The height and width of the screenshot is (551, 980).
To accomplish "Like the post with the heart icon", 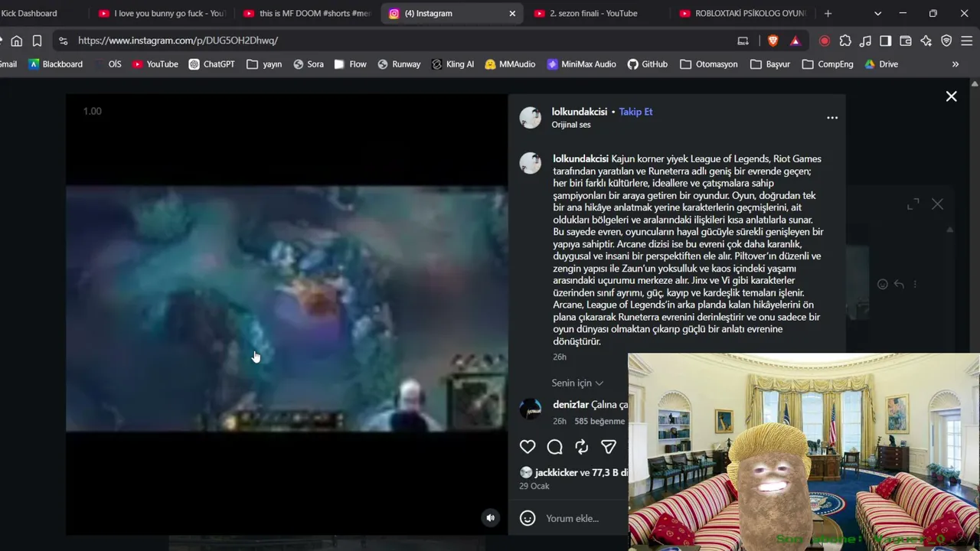I will pos(528,447).
